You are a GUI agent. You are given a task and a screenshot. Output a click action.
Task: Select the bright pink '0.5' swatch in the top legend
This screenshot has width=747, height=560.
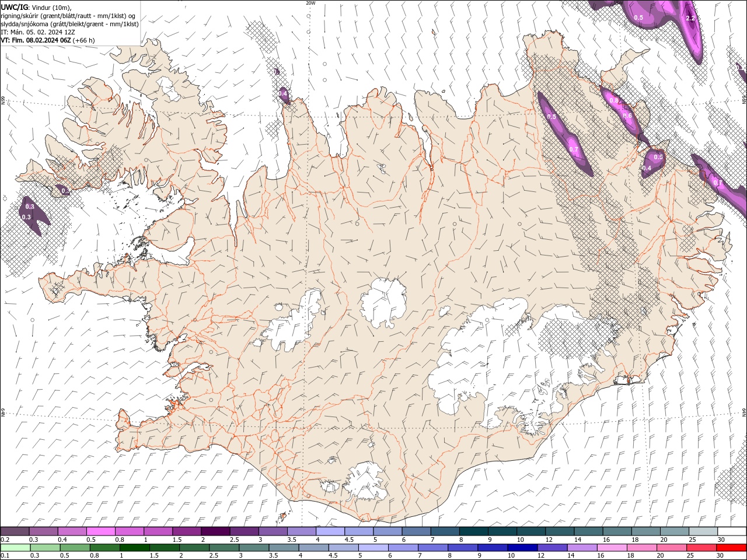[x=101, y=531]
